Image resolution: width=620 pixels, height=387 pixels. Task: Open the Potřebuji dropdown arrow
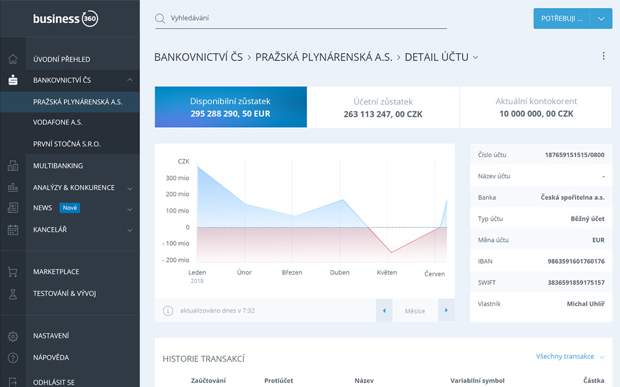click(601, 19)
